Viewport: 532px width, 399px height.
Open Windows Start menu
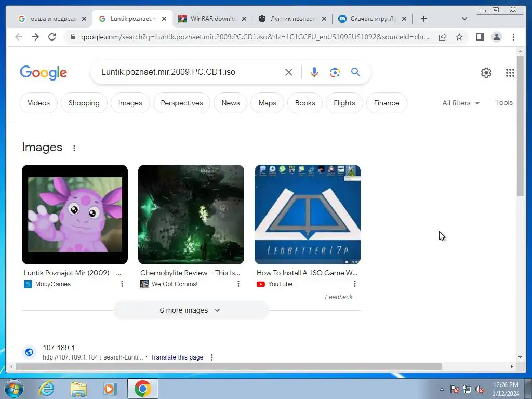click(14, 389)
